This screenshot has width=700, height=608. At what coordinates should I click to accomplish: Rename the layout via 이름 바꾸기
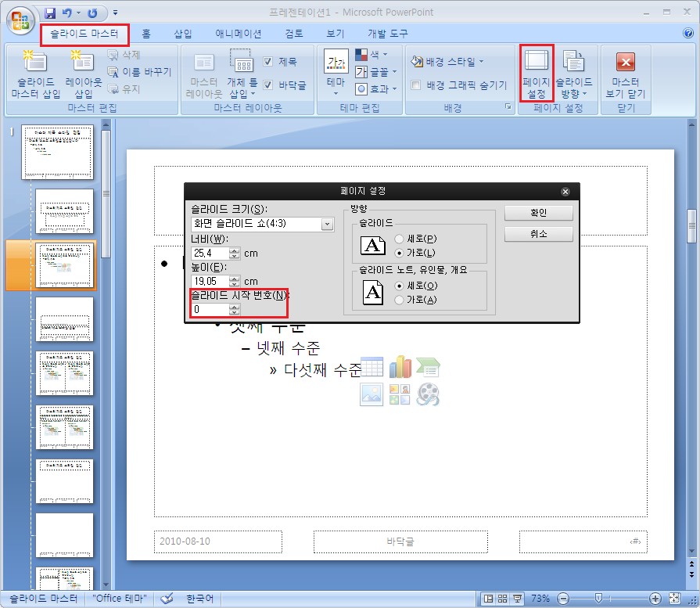[x=140, y=72]
